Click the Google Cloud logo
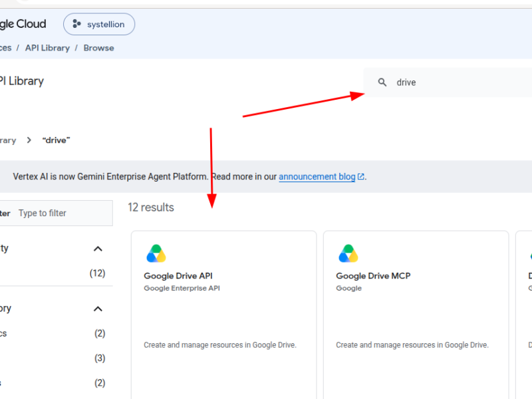Image resolution: width=532 pixels, height=399 pixels. (x=23, y=24)
